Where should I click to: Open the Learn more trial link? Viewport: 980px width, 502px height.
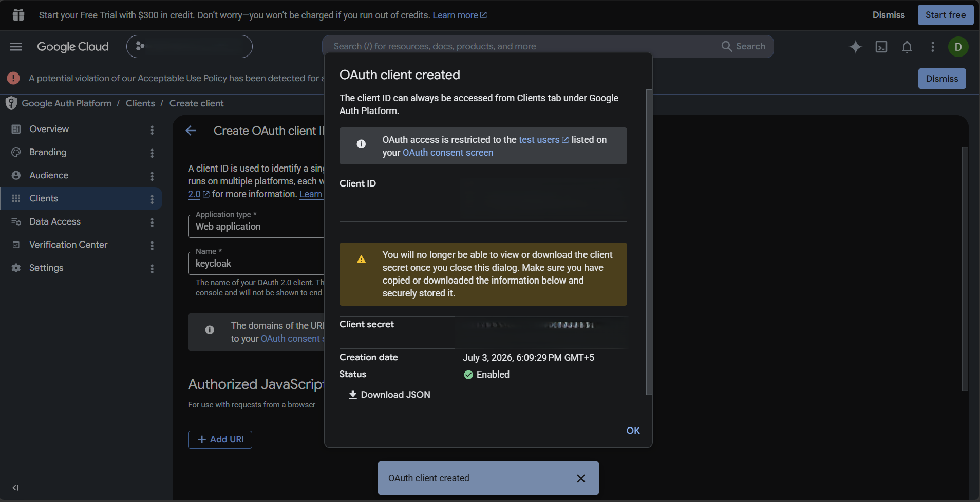point(460,15)
